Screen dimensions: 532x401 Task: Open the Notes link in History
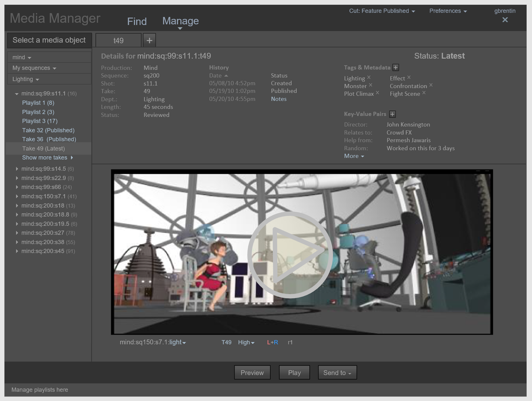point(278,99)
